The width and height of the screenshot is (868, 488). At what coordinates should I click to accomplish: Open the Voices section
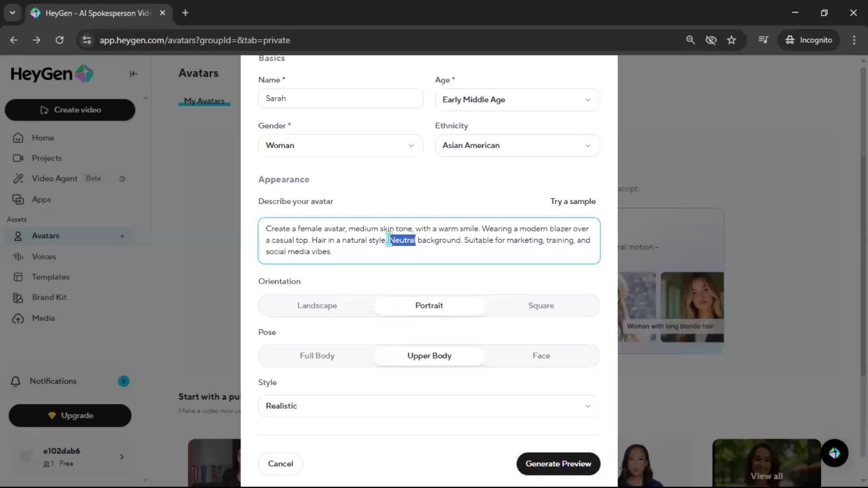[44, 256]
